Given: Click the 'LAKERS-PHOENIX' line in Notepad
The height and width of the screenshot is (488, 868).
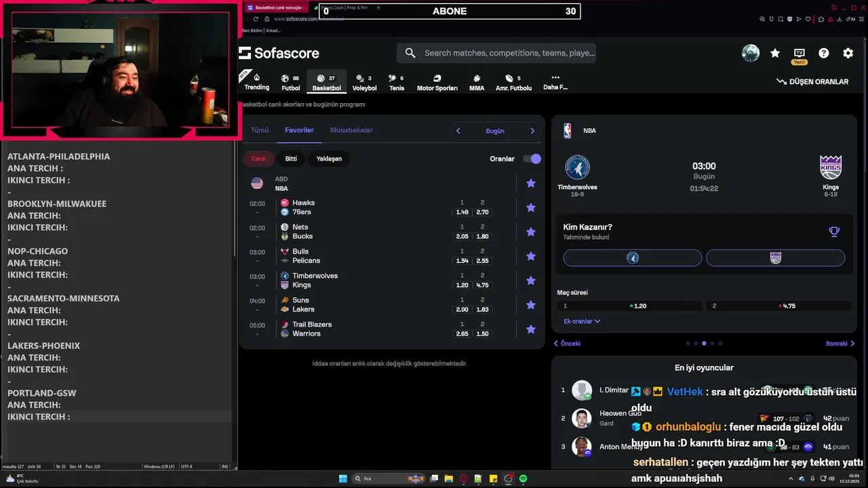Looking at the screenshot, I should click(x=43, y=346).
